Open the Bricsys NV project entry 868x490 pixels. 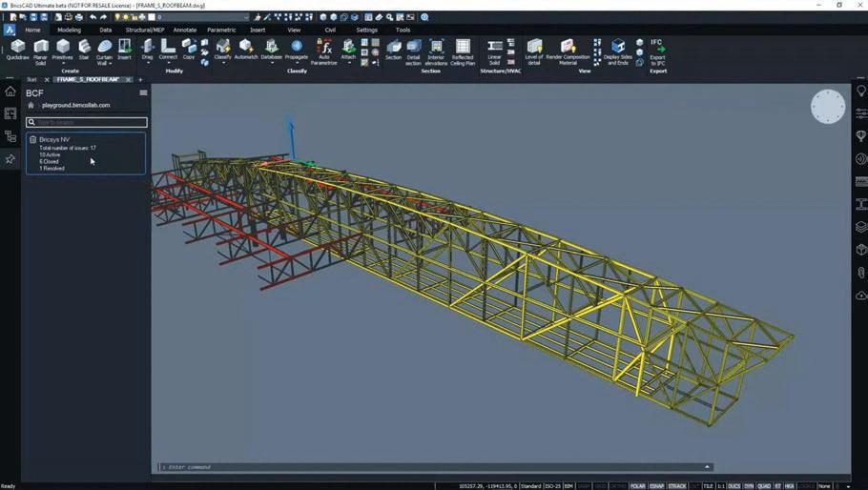click(54, 140)
